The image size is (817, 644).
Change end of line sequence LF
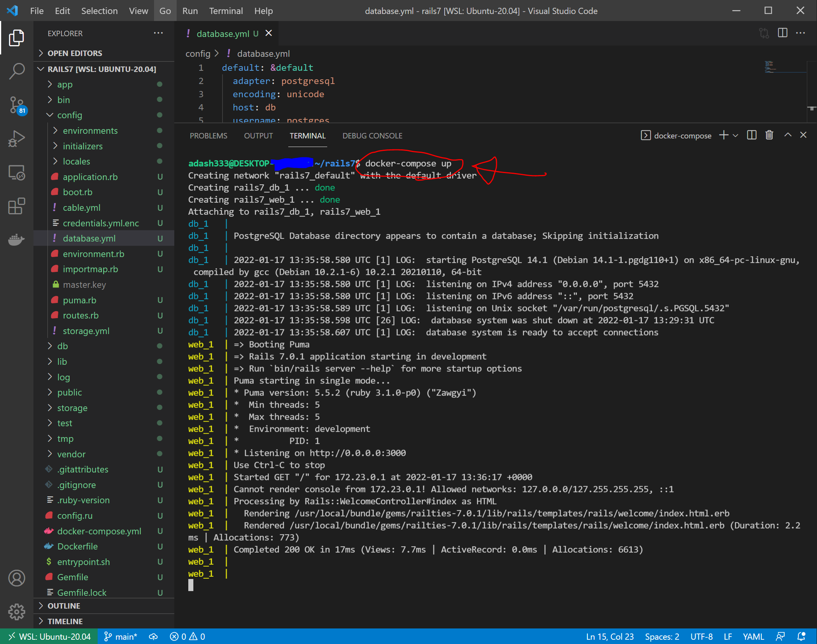728,637
